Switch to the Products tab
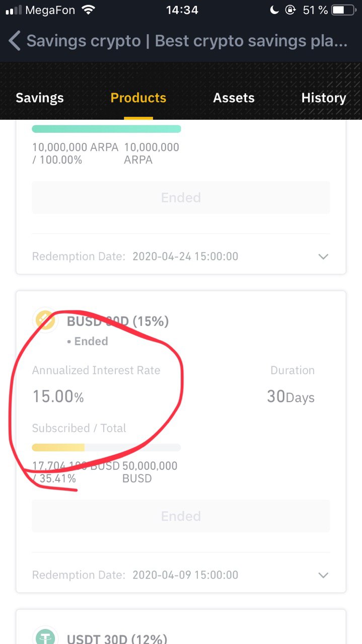The height and width of the screenshot is (644, 362). point(138,98)
